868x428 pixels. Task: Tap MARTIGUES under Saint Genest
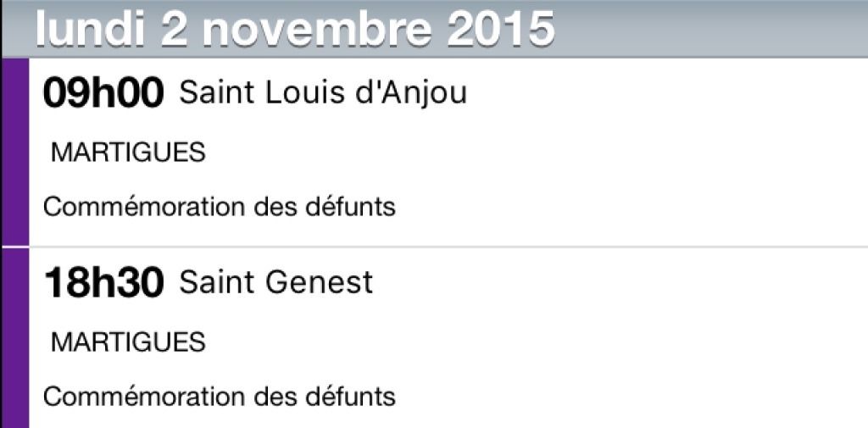128,342
